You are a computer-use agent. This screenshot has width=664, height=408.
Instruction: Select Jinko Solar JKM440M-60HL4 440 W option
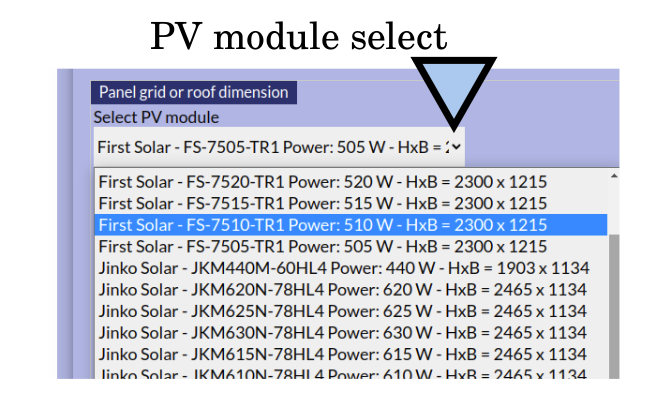(x=351, y=268)
